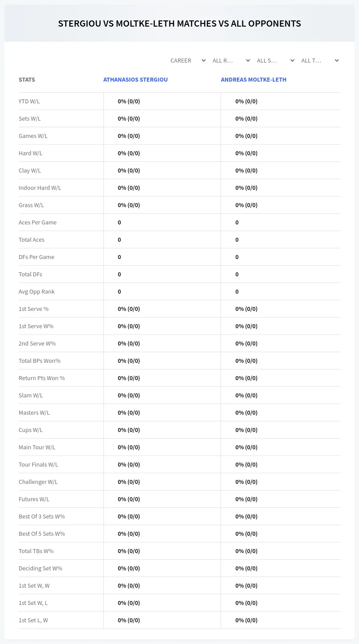This screenshot has width=359, height=644.
Task: Click Moltke-Leth's Clay W/L value
Action: click(246, 170)
